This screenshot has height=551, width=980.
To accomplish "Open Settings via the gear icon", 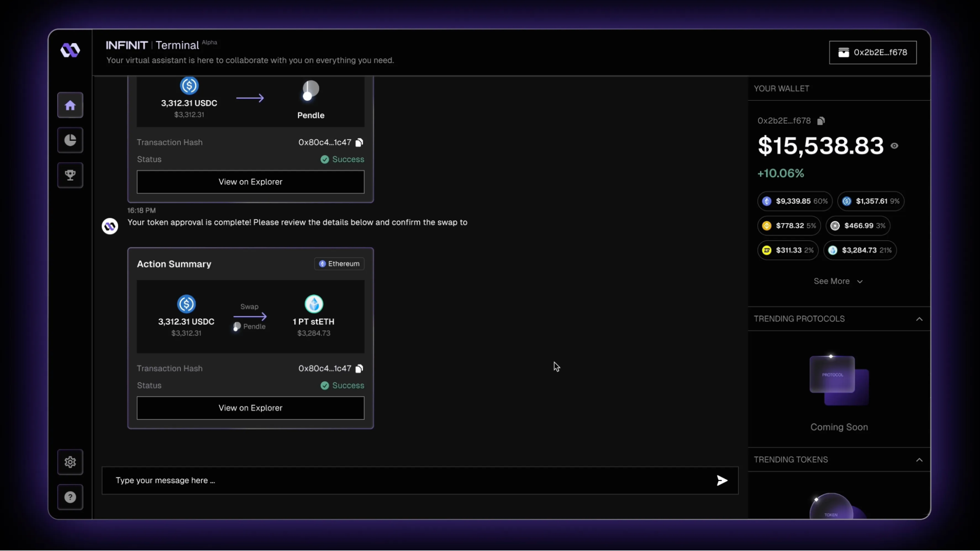I will pos(70,462).
